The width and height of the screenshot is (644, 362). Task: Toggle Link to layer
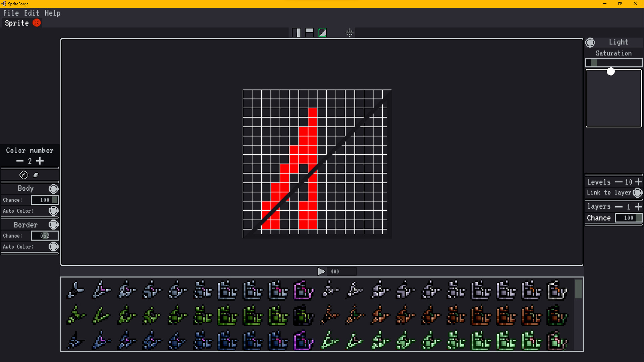pos(638,193)
